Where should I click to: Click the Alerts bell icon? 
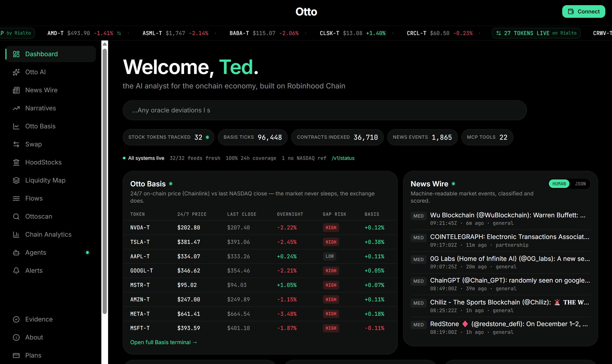pyautogui.click(x=16, y=271)
